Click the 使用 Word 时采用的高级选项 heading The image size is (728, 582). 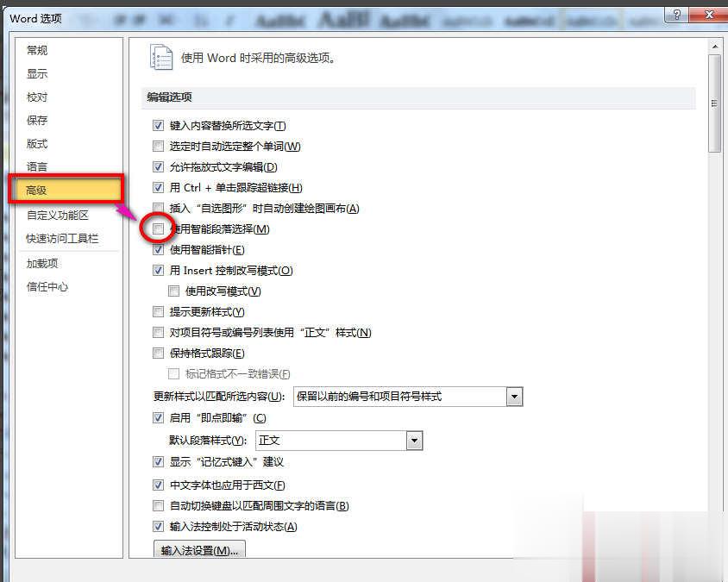click(x=258, y=58)
